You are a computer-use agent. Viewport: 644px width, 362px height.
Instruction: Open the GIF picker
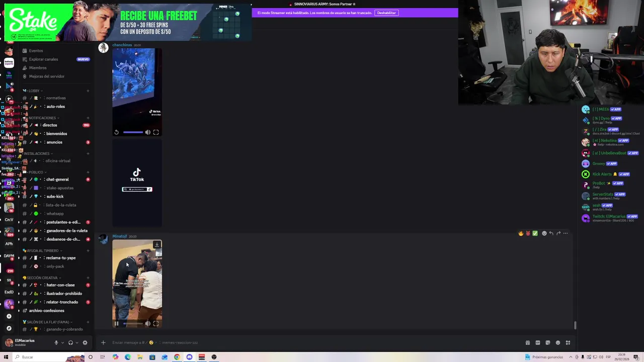(x=538, y=343)
